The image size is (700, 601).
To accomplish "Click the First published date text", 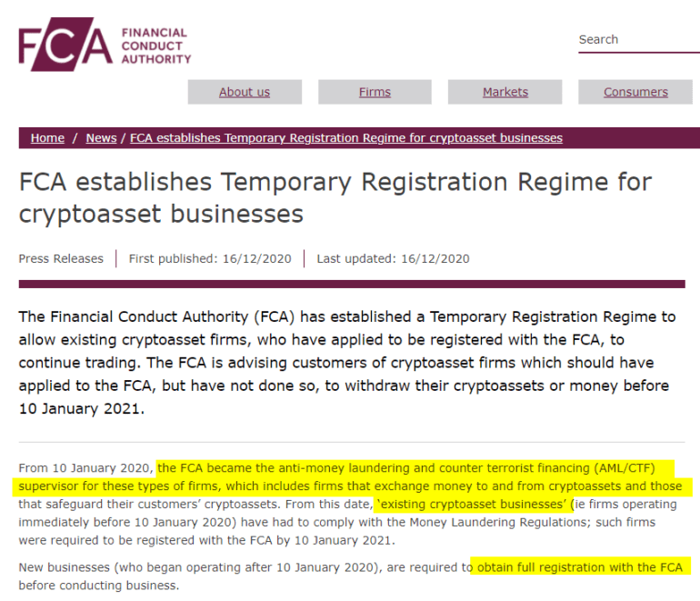I will pyautogui.click(x=210, y=258).
